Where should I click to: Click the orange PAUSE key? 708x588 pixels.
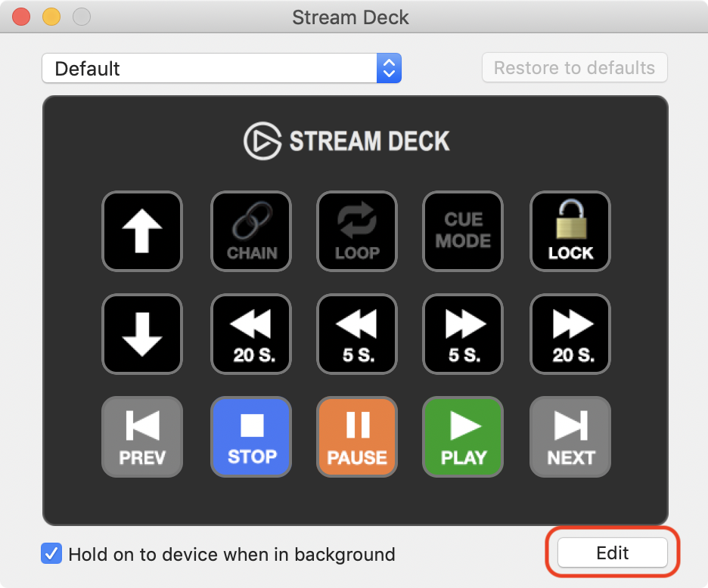[357, 437]
